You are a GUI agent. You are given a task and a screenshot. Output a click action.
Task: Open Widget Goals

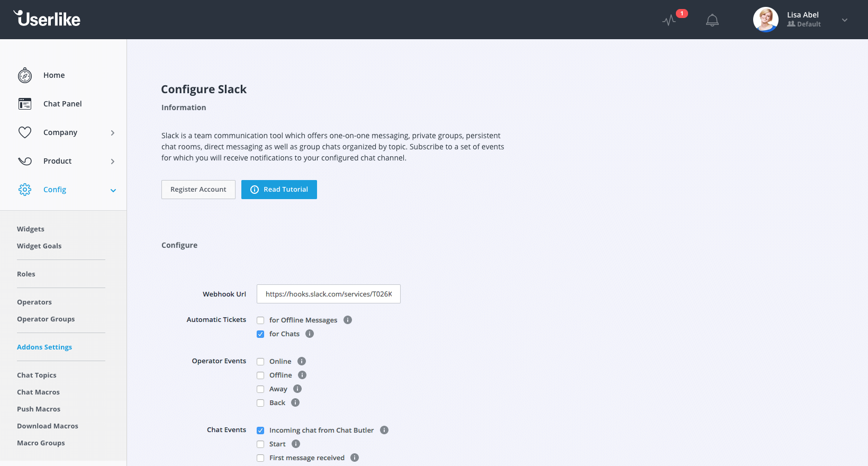coord(39,246)
